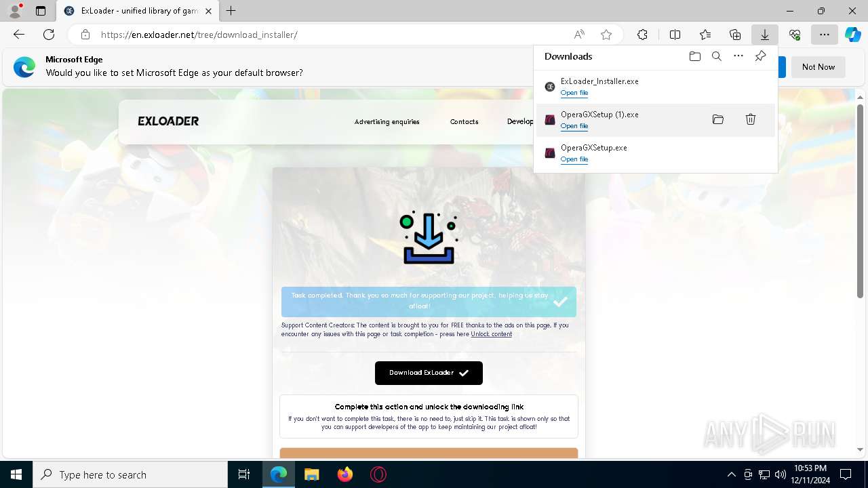
Task: Toggle Split screen view
Action: [x=675, y=35]
